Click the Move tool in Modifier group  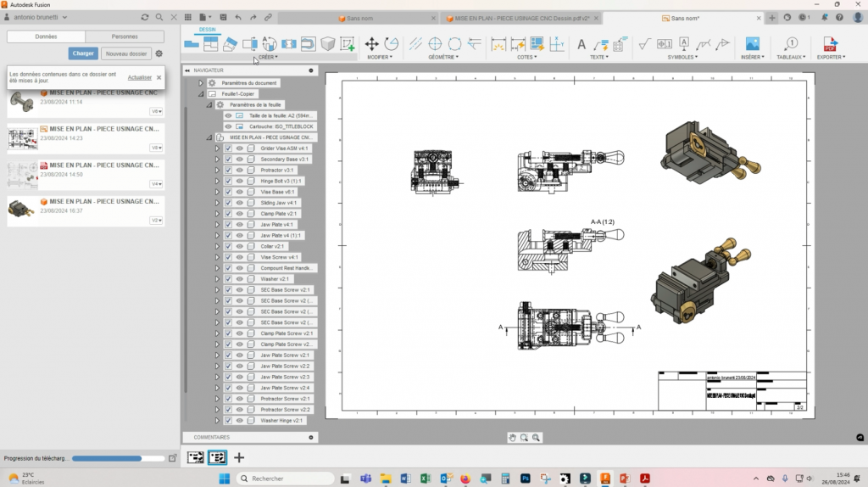pyautogui.click(x=371, y=44)
